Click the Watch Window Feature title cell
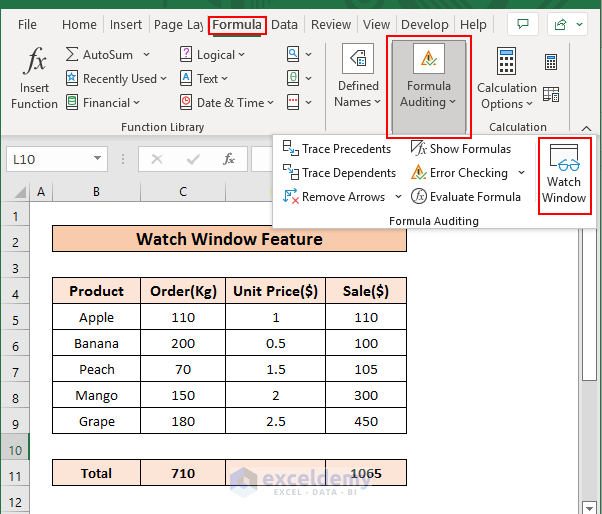The image size is (602, 514). (229, 239)
